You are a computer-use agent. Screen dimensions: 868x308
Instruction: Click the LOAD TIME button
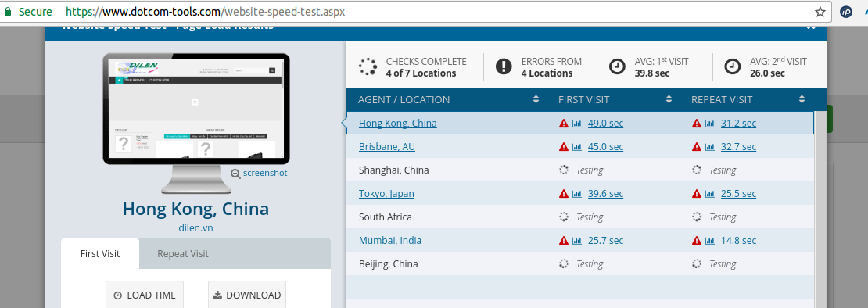[145, 295]
